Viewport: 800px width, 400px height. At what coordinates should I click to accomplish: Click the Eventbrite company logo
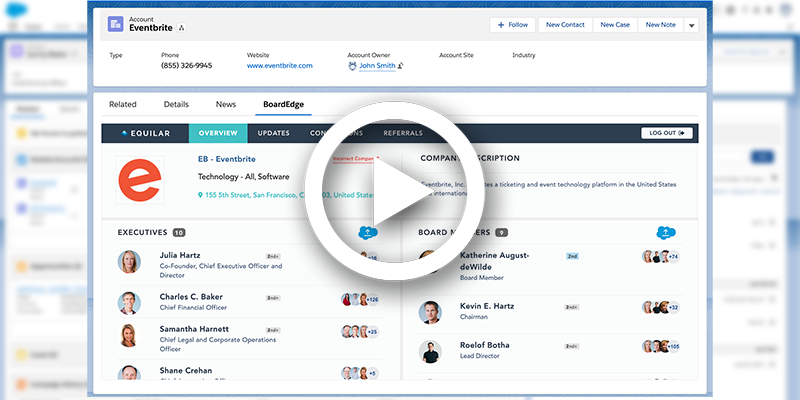(x=140, y=180)
